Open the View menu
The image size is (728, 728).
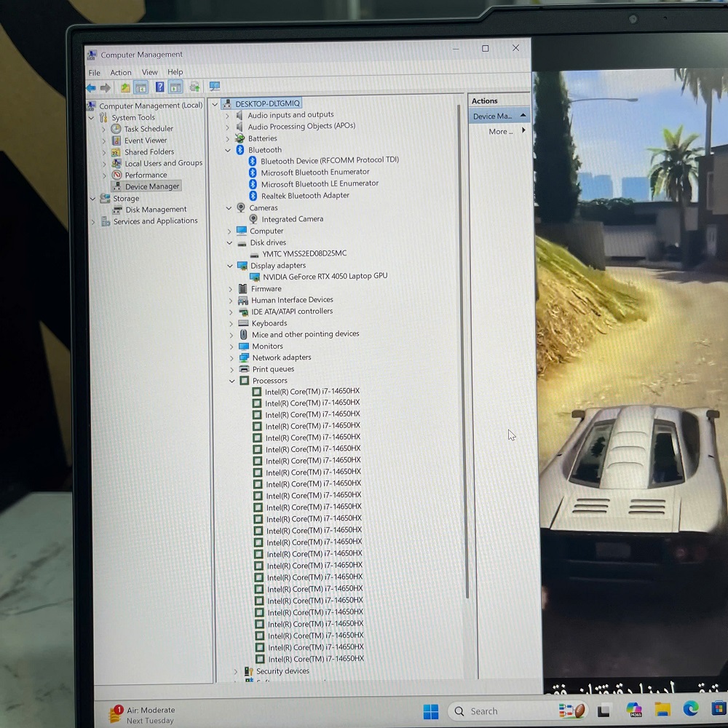click(149, 72)
